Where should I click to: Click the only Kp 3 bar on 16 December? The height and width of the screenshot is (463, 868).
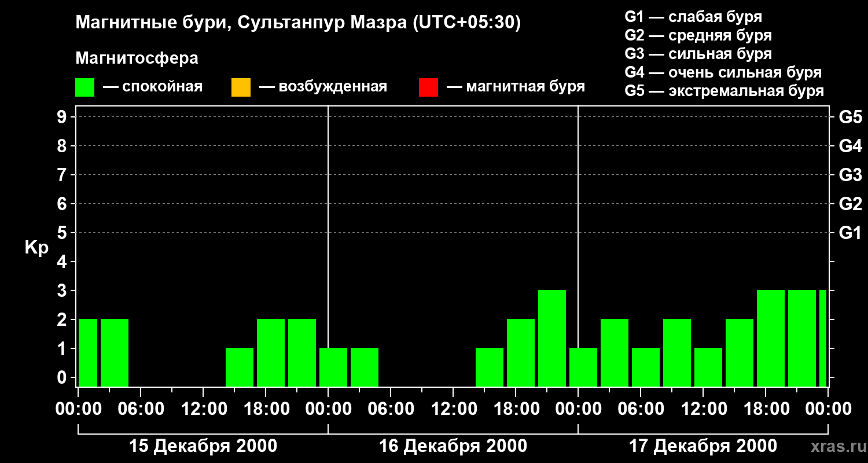tap(552, 338)
